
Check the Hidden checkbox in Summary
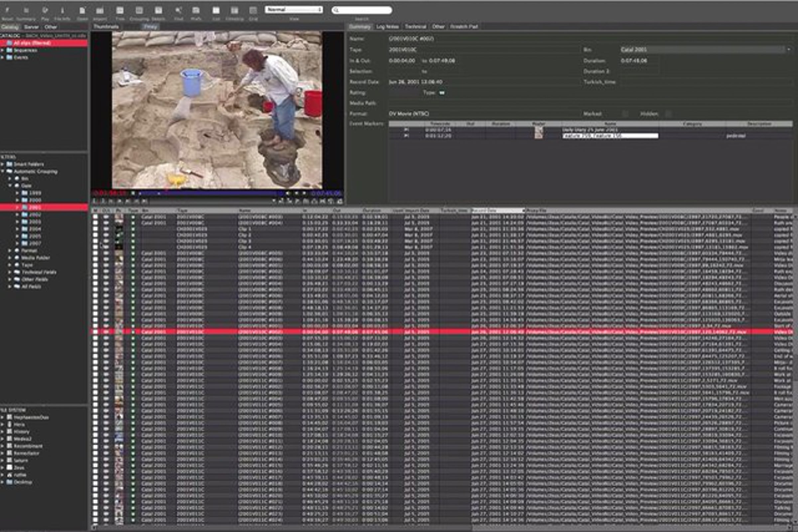pyautogui.click(x=668, y=114)
